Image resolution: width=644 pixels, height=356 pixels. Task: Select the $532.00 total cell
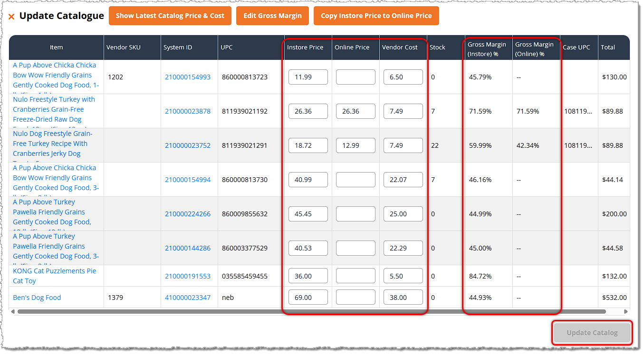coord(614,298)
